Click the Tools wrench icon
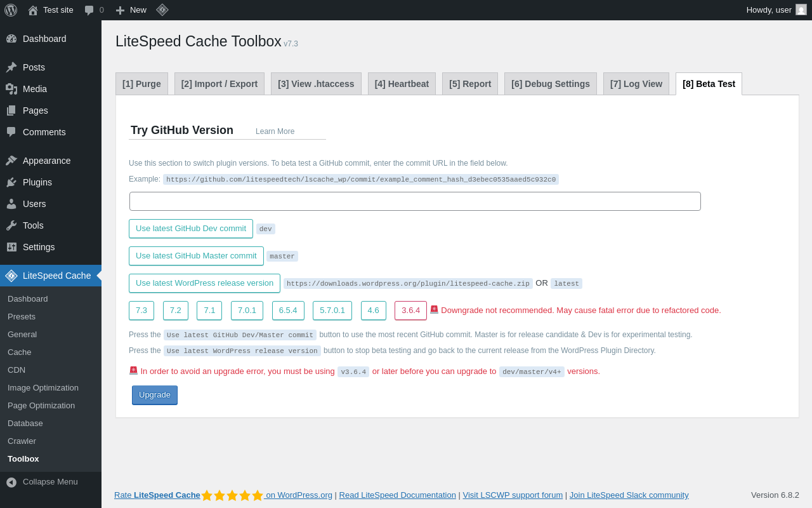 11,225
